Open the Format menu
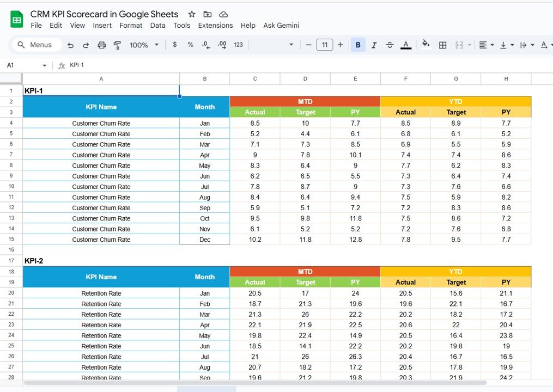This screenshot has height=392, width=553. (131, 26)
